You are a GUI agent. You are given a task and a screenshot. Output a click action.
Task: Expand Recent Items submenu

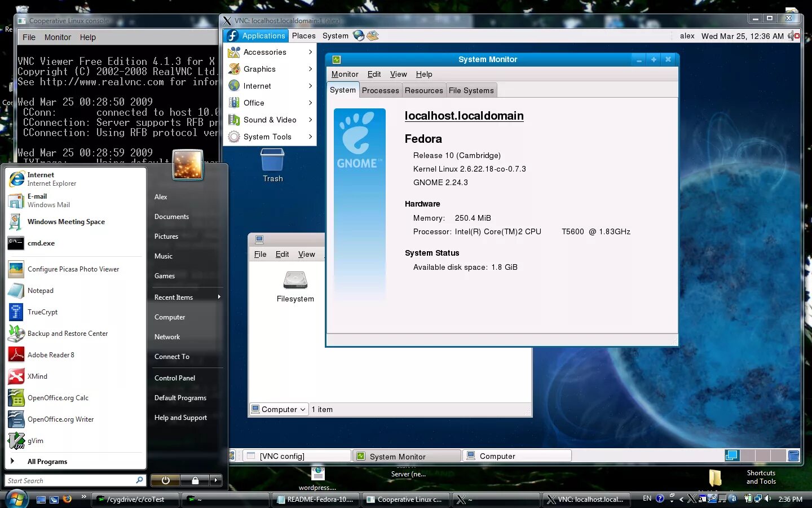pyautogui.click(x=187, y=297)
